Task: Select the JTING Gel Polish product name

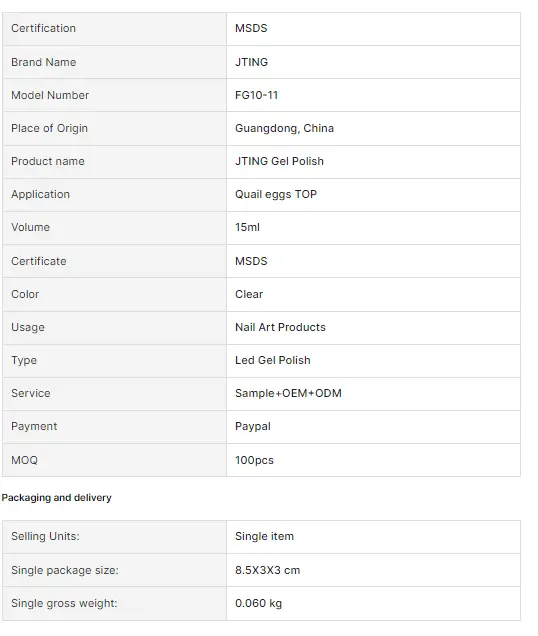Action: tap(280, 161)
